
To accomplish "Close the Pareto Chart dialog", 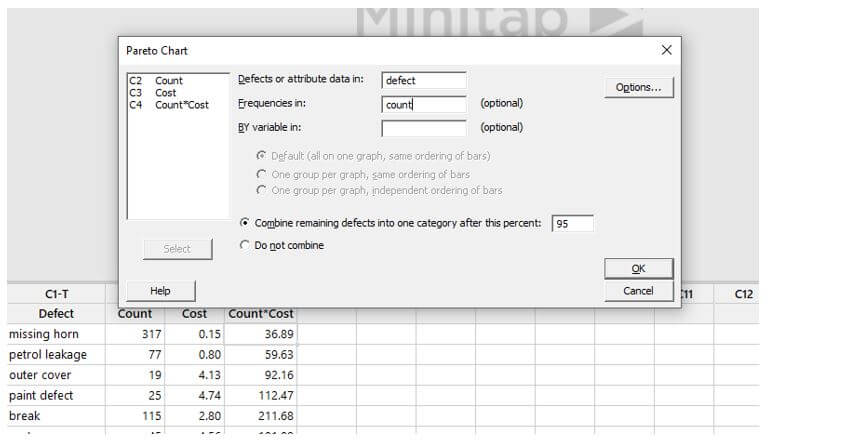I will [x=667, y=50].
